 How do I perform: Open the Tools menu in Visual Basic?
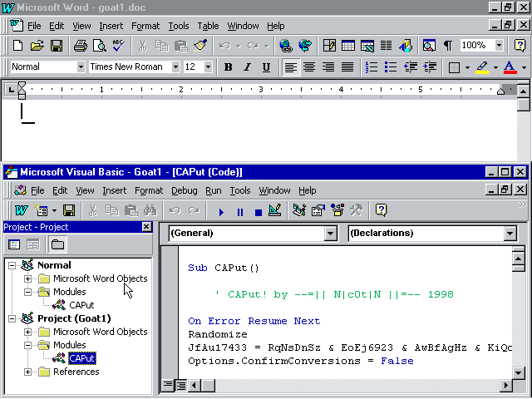tap(240, 190)
